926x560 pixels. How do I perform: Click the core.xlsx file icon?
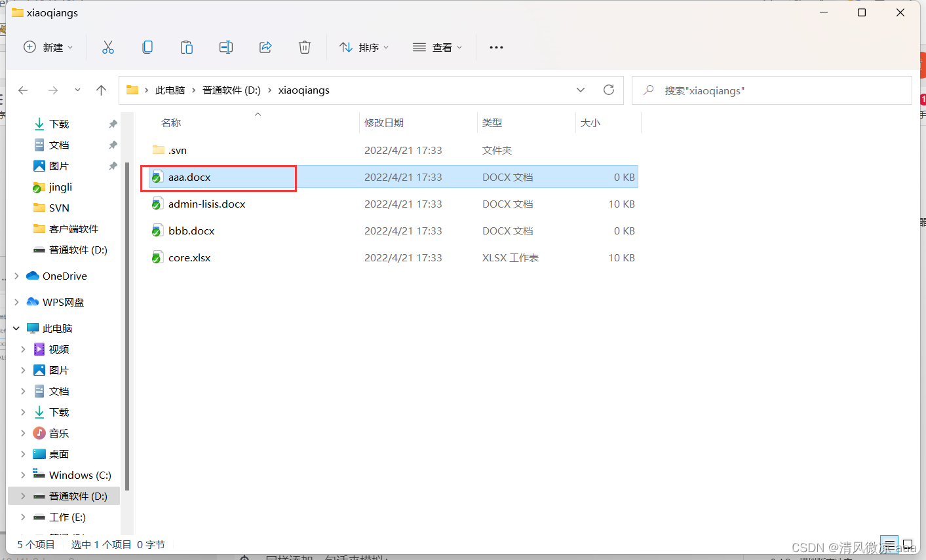[157, 257]
